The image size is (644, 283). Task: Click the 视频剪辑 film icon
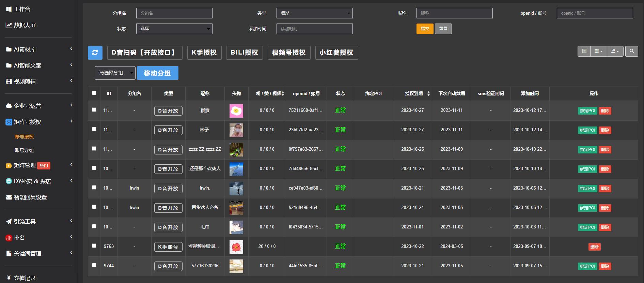9,81
